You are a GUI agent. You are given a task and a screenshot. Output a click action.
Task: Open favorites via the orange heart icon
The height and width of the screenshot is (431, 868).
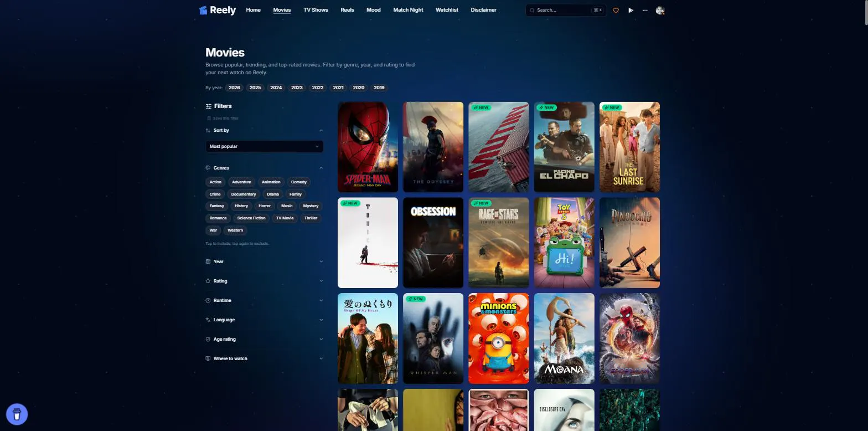616,10
